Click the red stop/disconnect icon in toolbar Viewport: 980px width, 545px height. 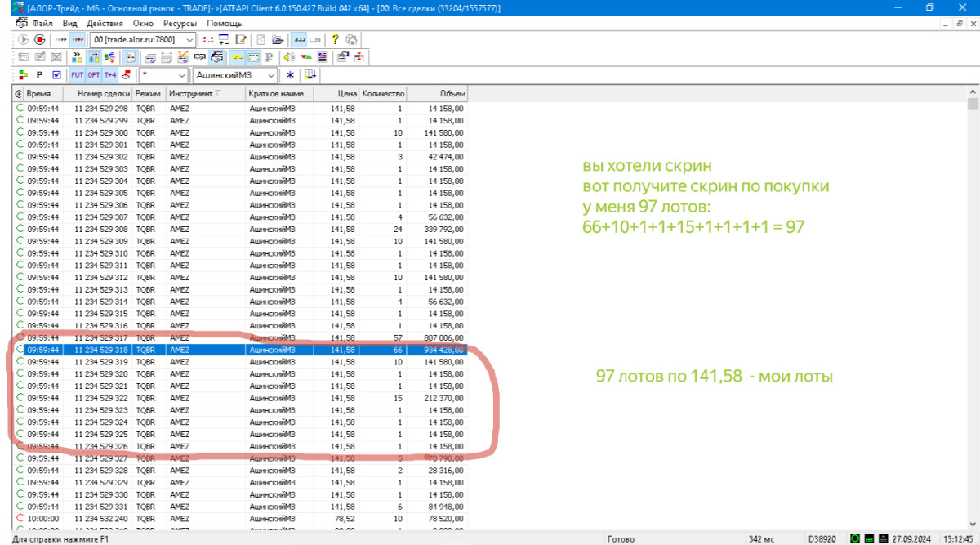[x=38, y=39]
